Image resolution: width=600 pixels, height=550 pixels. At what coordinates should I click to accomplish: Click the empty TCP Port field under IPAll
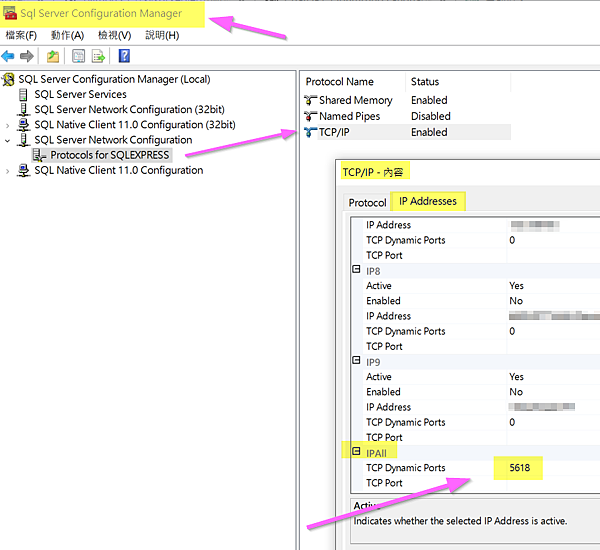click(x=553, y=483)
